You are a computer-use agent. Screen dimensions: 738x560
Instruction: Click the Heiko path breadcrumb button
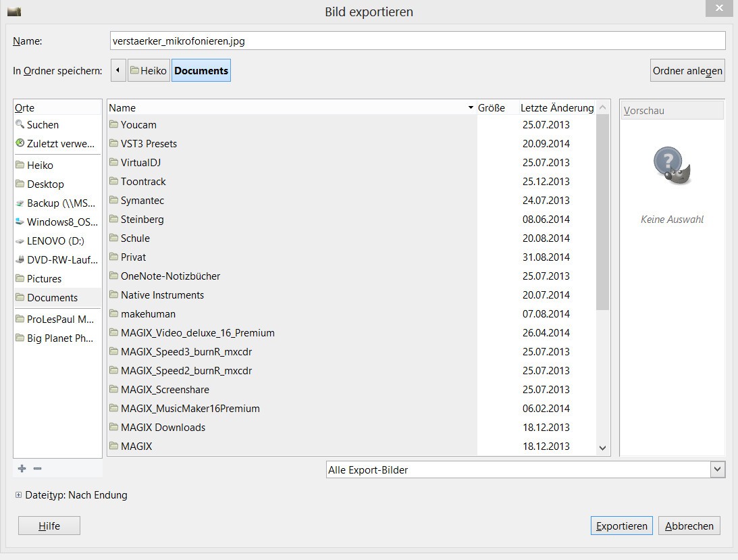click(148, 70)
